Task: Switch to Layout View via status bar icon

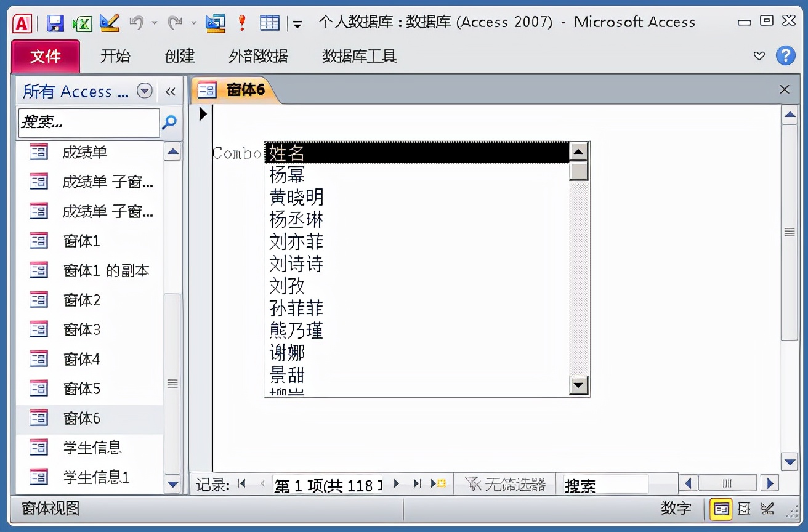Action: coord(743,509)
